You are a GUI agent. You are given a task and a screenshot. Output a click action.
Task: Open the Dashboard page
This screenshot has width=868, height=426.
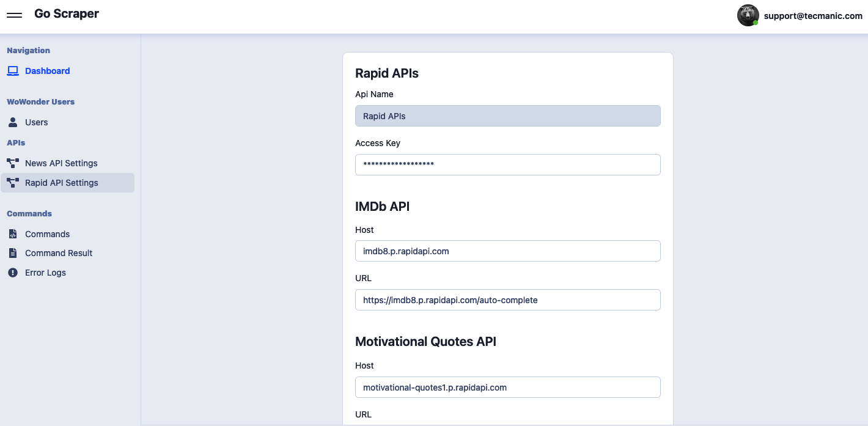click(48, 71)
